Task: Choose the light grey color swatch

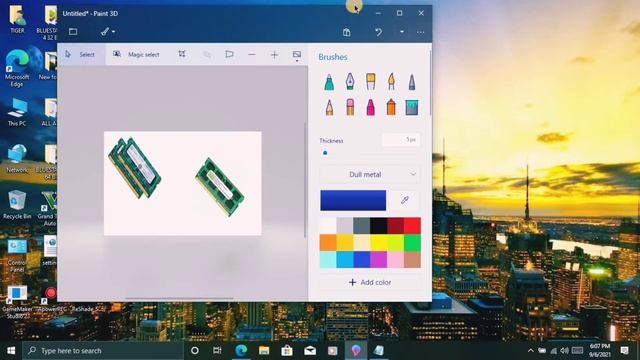Action: pyautogui.click(x=345, y=226)
